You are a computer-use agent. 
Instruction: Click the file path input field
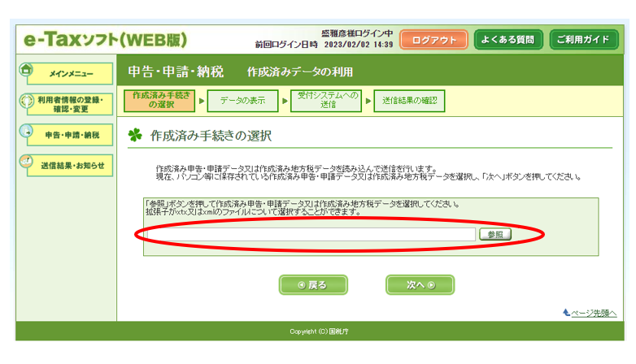click(x=311, y=234)
